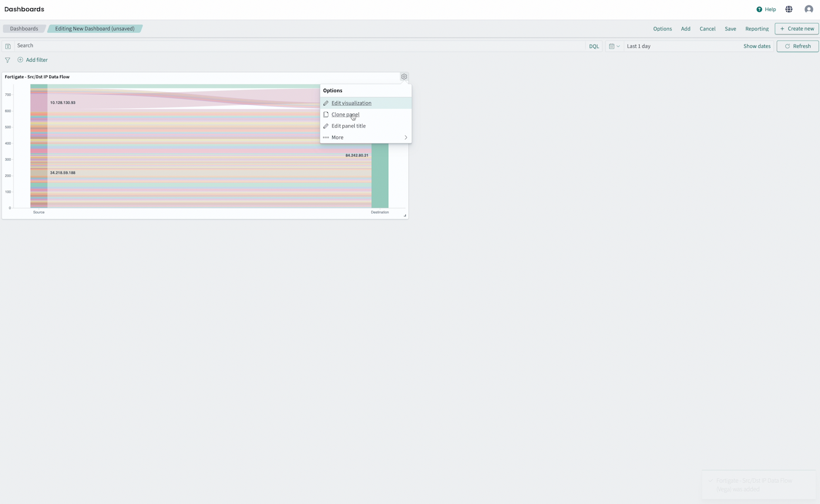
Task: Click the globe language icon
Action: (x=789, y=9)
